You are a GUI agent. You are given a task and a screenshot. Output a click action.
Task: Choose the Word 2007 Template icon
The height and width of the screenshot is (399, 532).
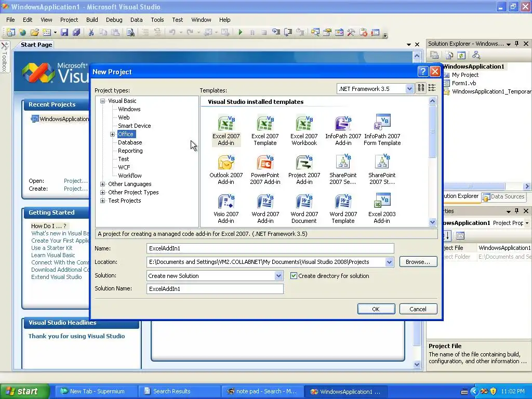click(x=343, y=209)
